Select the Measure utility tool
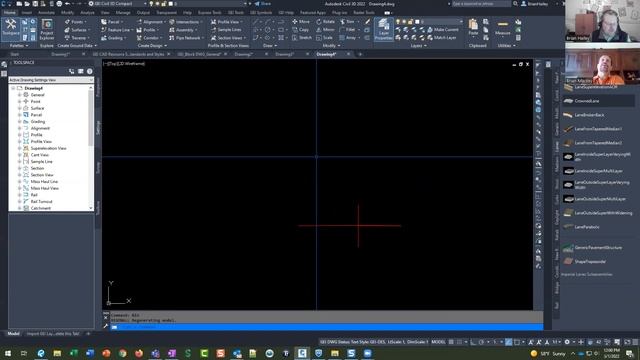640x360 pixels. pos(502,28)
